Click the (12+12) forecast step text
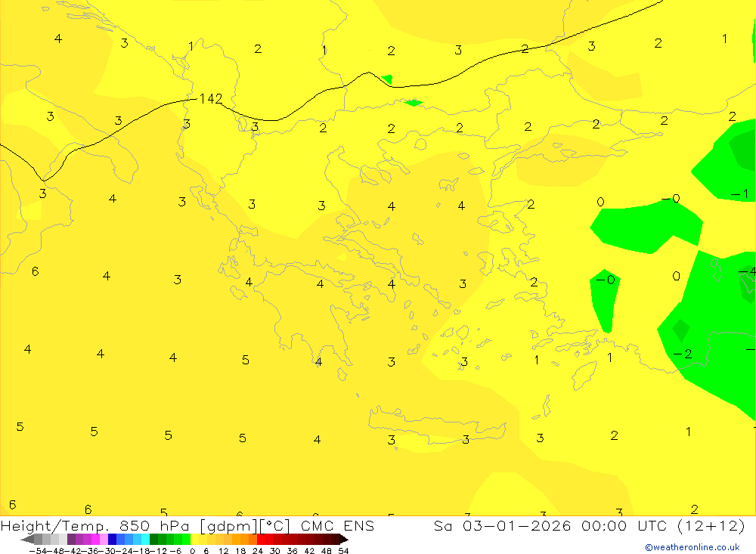This screenshot has width=756, height=554. point(711,525)
